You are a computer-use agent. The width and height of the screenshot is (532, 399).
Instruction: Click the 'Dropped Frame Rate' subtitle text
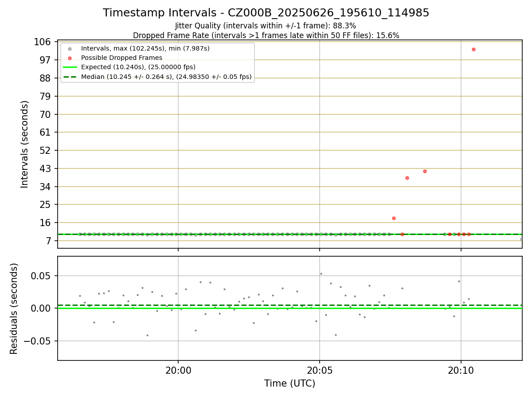[266, 35]
